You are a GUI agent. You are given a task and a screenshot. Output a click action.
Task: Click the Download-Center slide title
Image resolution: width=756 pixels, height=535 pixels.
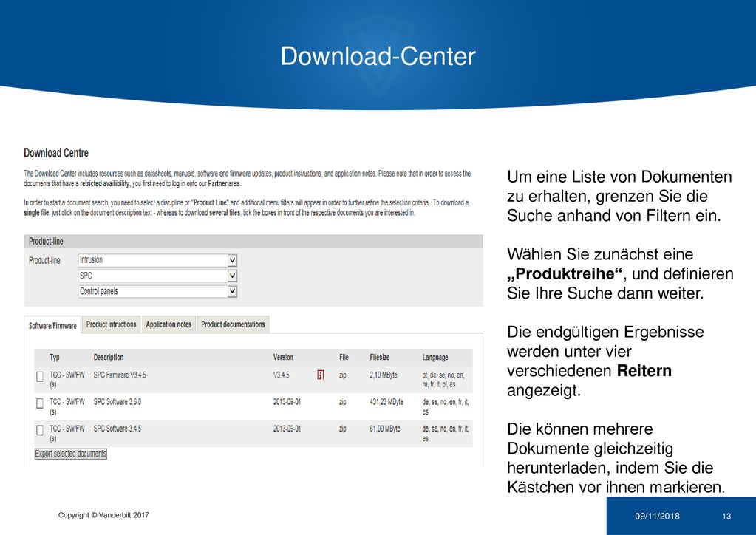(x=378, y=56)
